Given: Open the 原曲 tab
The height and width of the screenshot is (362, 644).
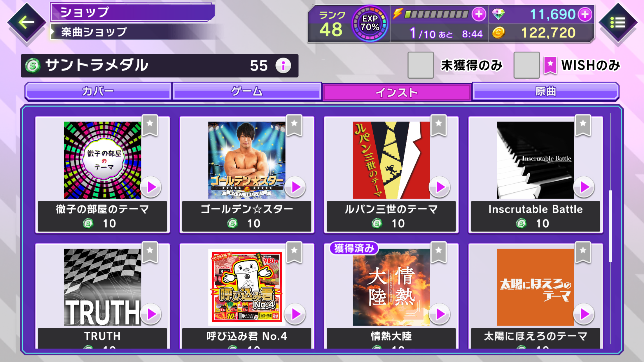Looking at the screenshot, I should [545, 92].
